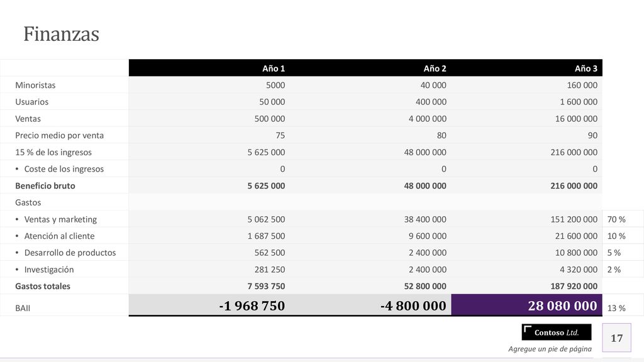This screenshot has height=362, width=644.
Task: Select the Año 1 column header
Action: coord(274,69)
